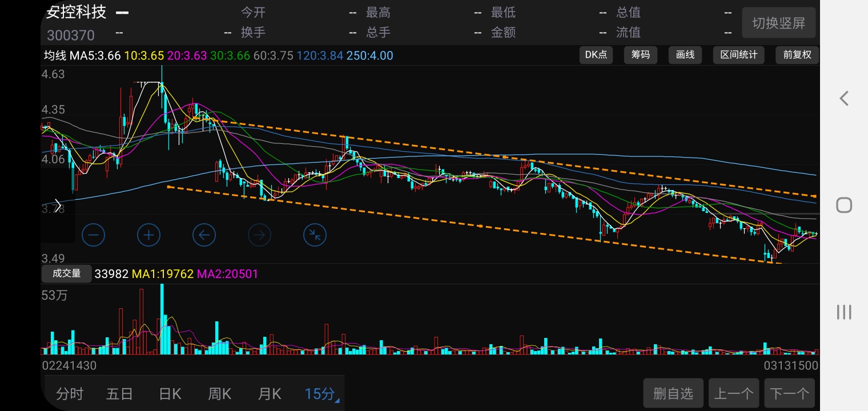Tap the start time 02241430
This screenshot has height=411, width=868.
tap(69, 365)
